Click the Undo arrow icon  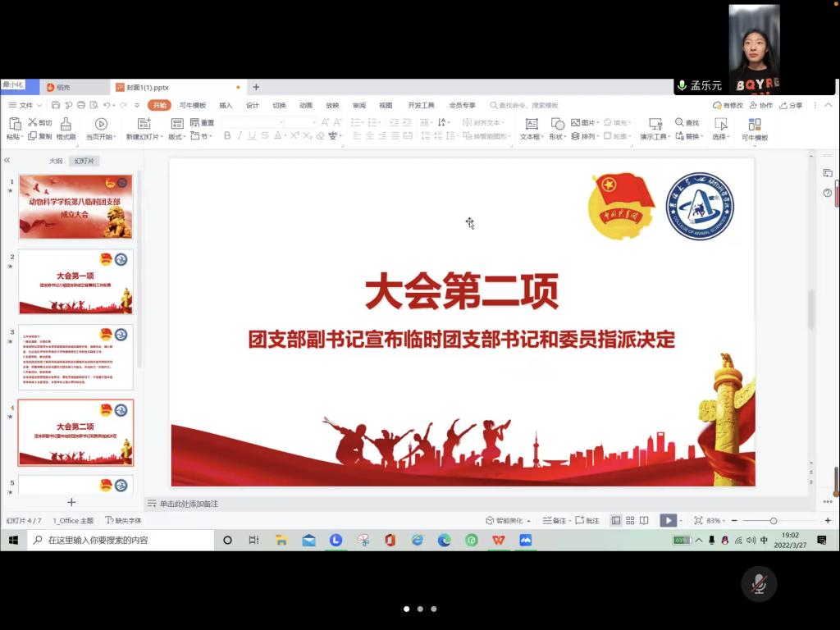click(x=107, y=105)
